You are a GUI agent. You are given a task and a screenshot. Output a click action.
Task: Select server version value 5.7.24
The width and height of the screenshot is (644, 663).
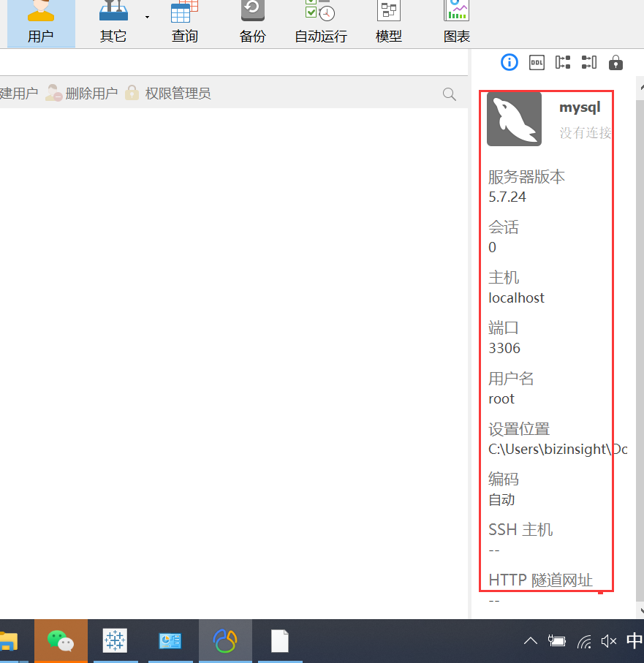click(507, 197)
